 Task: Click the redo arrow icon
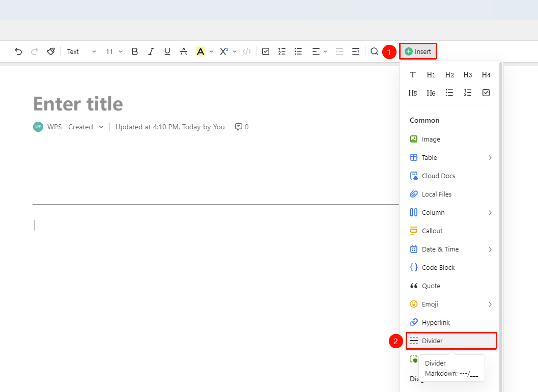click(x=34, y=51)
